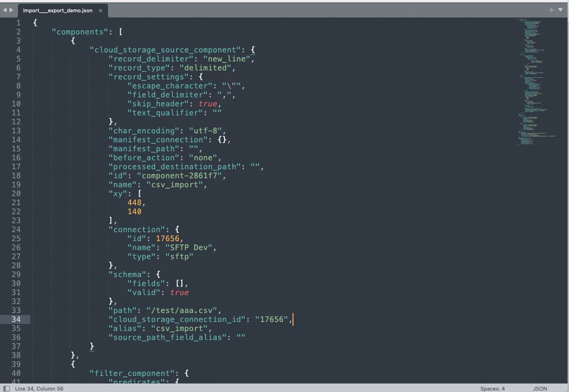The height and width of the screenshot is (392, 569).
Task: Place cursor on "components" key
Action: click(80, 32)
